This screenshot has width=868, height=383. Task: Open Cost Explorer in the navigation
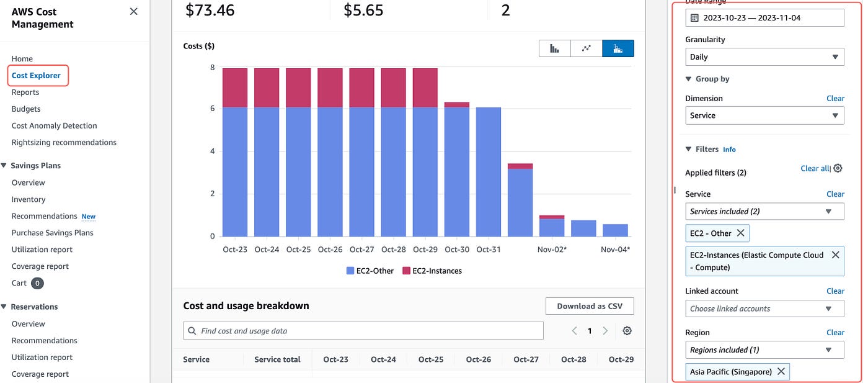click(x=36, y=75)
